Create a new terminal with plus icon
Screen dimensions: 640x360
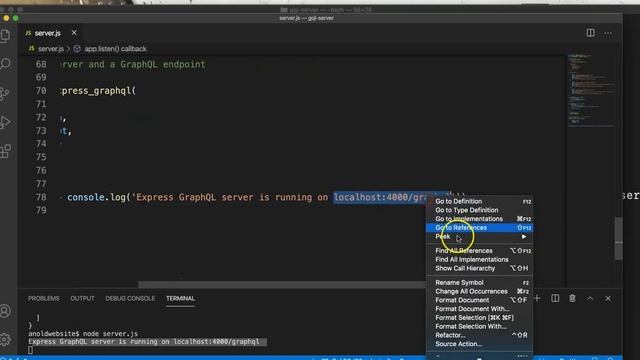[537, 298]
